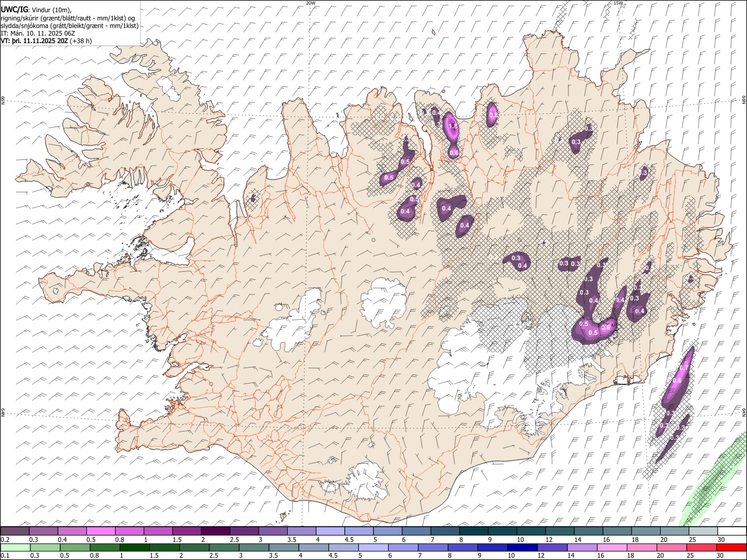Pick the darkest purple 2 swatch in upper legend row

pyautogui.click(x=215, y=531)
